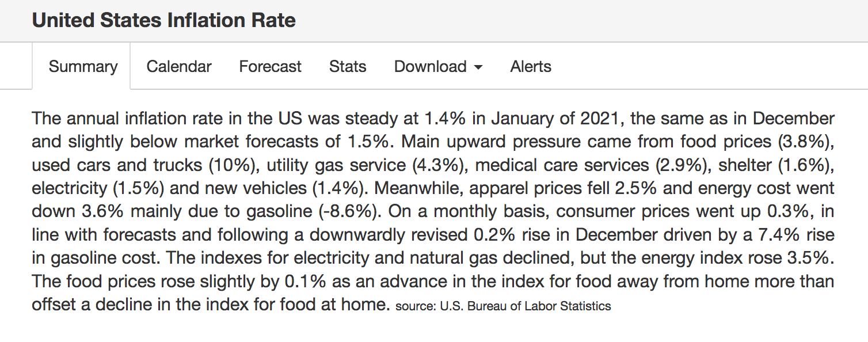Click the United States Inflation Rate heading
This screenshot has width=868, height=342.
click(x=164, y=20)
